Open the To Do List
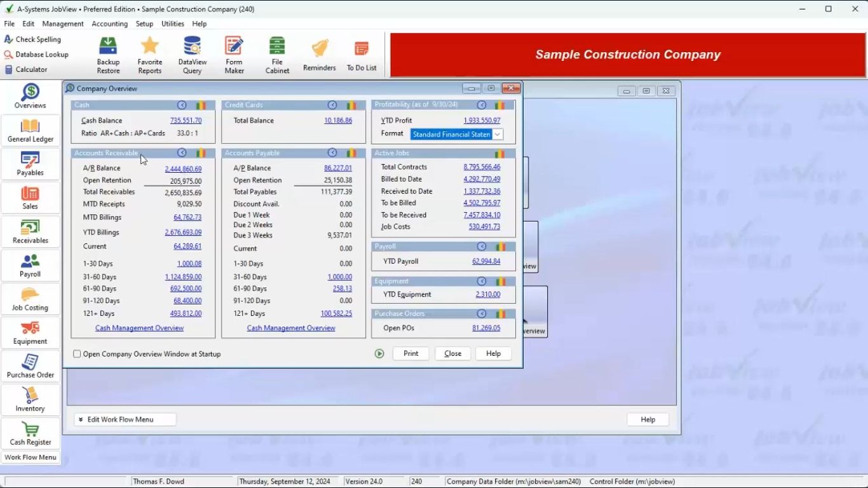 point(362,55)
